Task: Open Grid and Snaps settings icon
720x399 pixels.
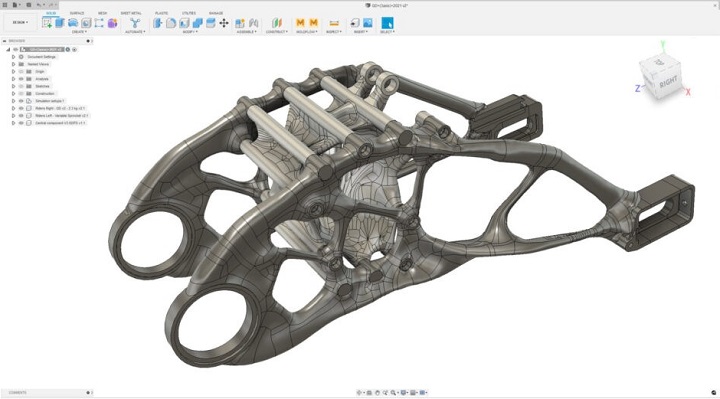Action: [413, 393]
